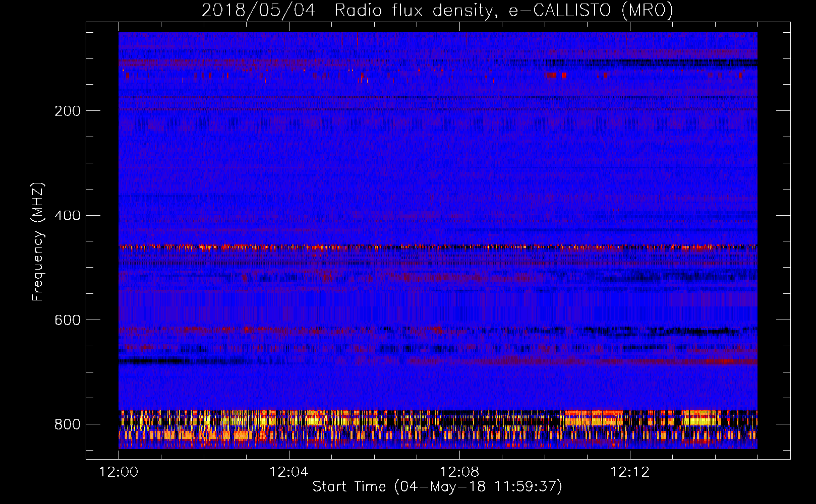Click the 800 frequency tick label
This screenshot has width=816, height=504.
pyautogui.click(x=68, y=424)
